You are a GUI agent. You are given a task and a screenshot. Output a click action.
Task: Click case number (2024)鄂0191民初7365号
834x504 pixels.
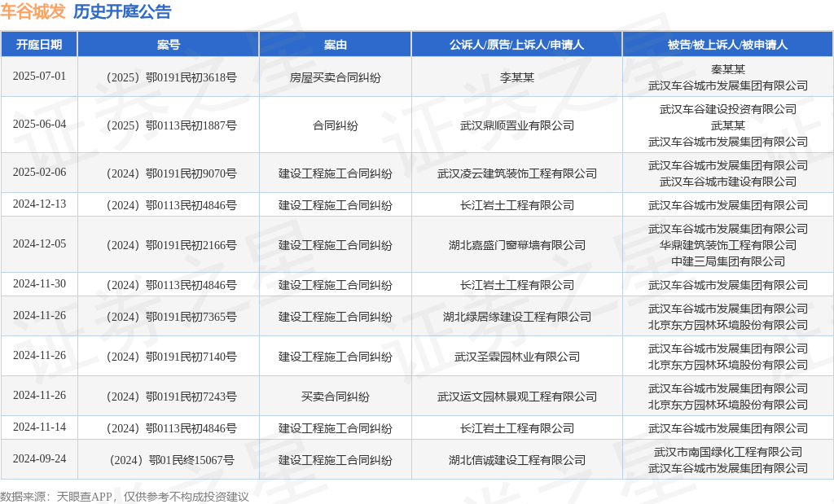(x=171, y=317)
